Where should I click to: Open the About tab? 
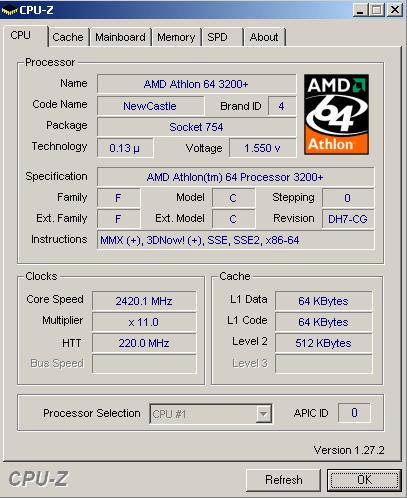coord(264,37)
